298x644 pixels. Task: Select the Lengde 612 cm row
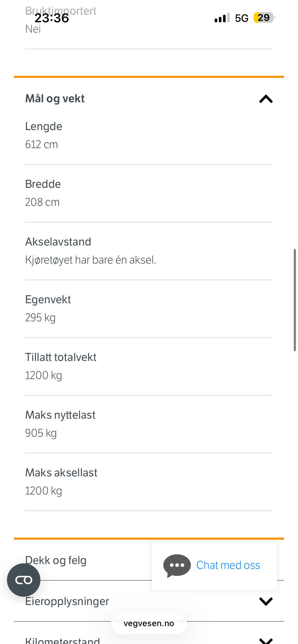click(149, 135)
